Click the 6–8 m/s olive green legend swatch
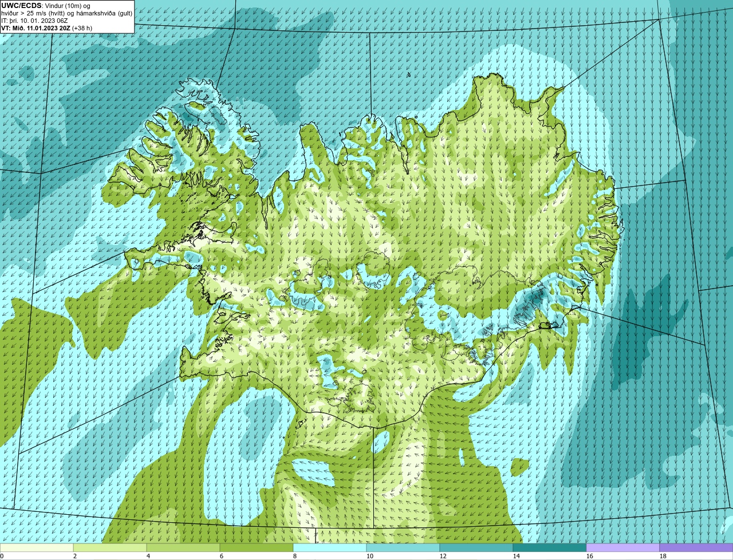 coord(257,547)
